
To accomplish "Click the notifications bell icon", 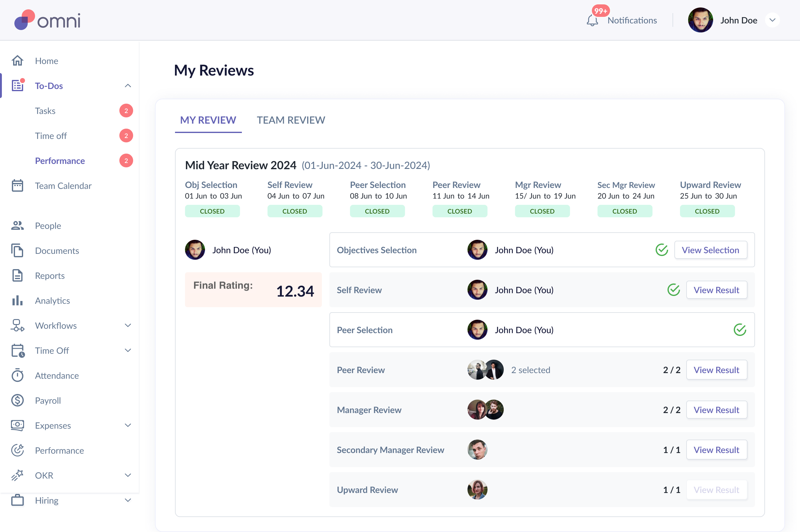I will pyautogui.click(x=592, y=20).
